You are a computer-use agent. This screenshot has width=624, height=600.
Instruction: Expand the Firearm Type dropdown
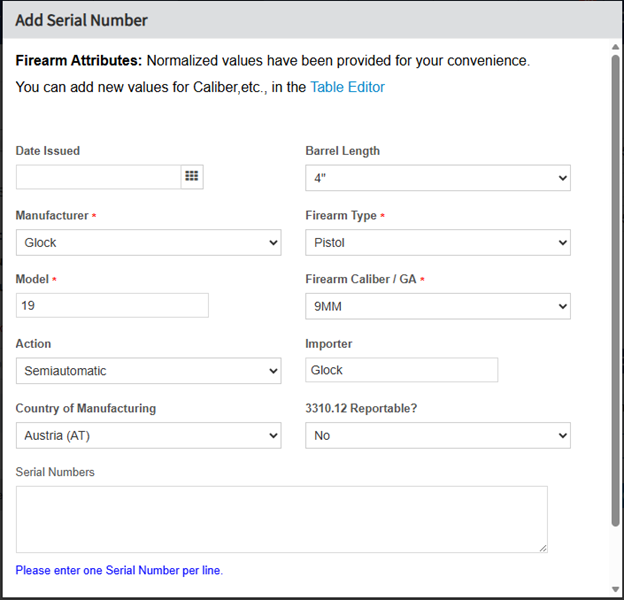click(437, 243)
